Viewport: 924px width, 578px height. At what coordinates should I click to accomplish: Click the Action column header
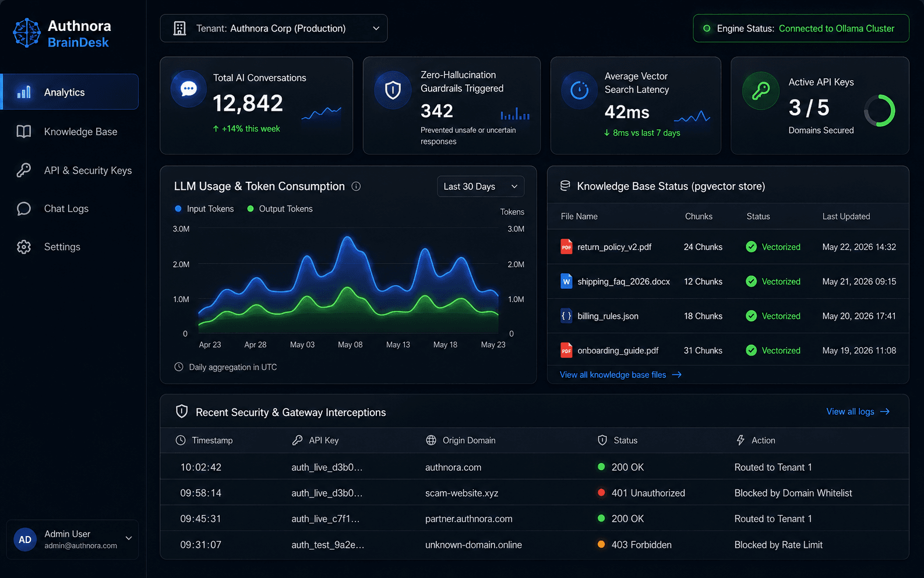point(763,440)
